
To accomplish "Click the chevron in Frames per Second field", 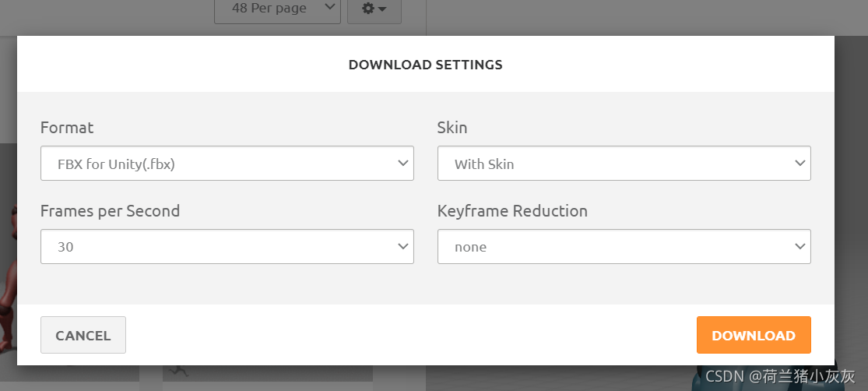I will click(403, 246).
